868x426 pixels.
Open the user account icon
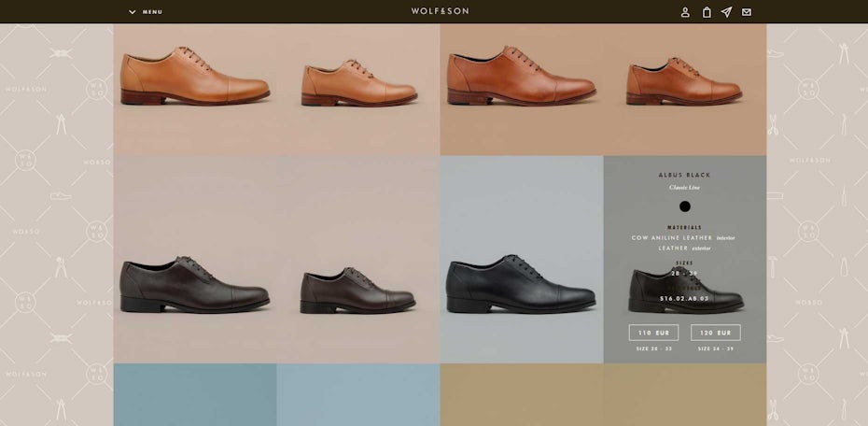[685, 12]
